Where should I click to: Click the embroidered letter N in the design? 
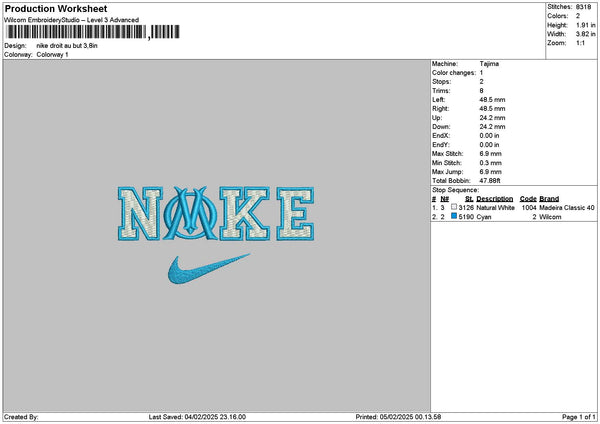(x=140, y=214)
